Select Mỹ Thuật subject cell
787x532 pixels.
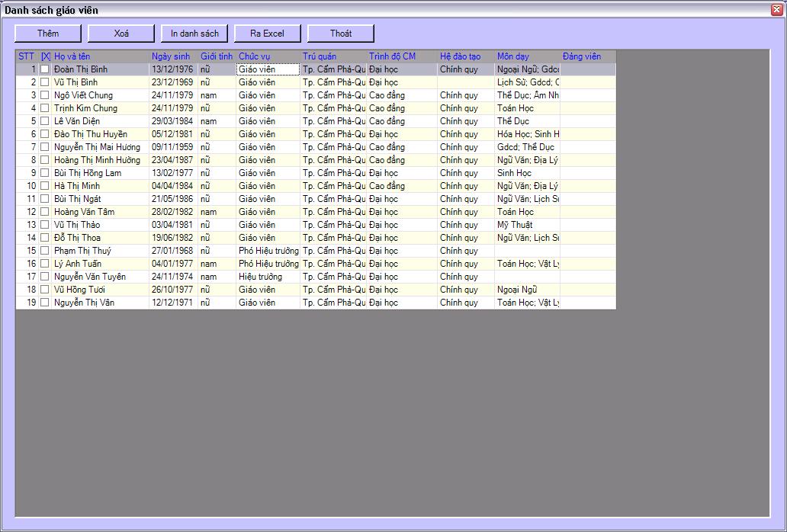[x=528, y=225]
